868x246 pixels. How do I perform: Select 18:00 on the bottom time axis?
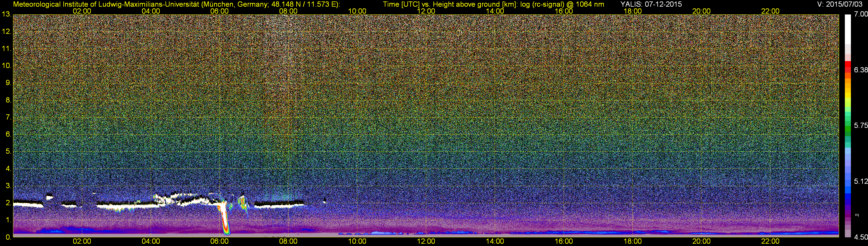(x=632, y=241)
